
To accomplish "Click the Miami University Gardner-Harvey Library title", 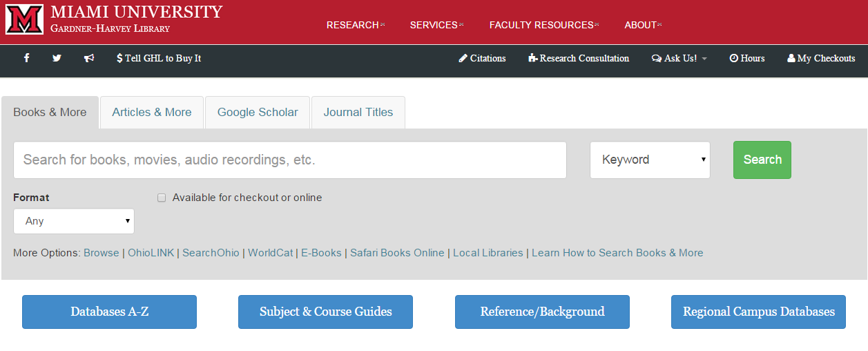I will tap(136, 19).
